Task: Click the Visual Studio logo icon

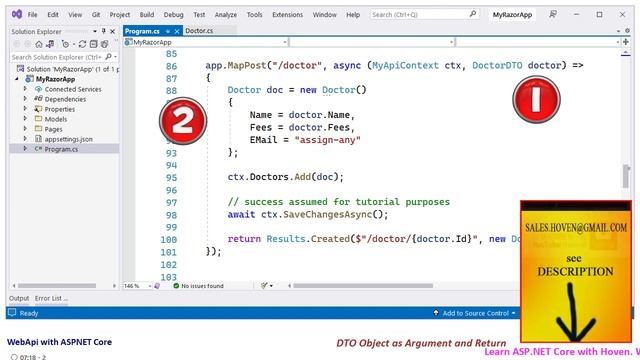Action: (17, 14)
